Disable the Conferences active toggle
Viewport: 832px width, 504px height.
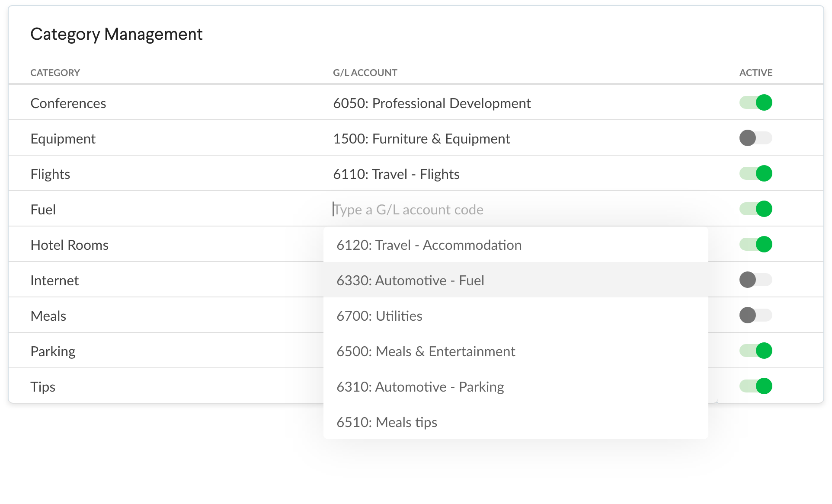755,103
